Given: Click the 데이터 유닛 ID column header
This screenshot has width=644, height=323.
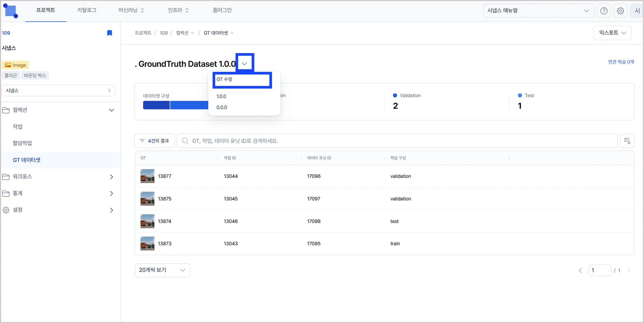Looking at the screenshot, I should click(x=319, y=158).
